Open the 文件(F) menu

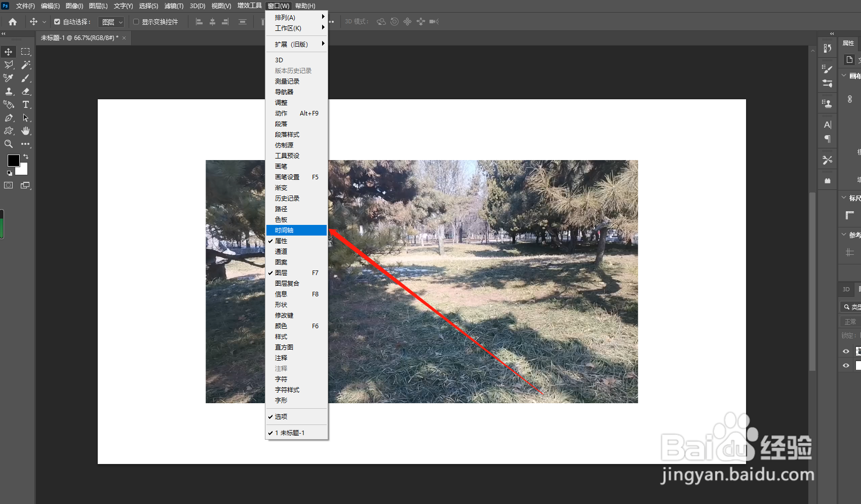coord(25,6)
